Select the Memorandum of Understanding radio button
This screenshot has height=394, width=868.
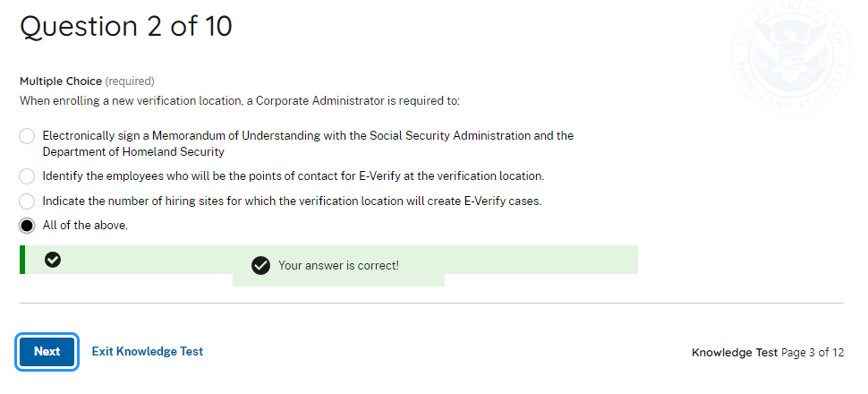tap(27, 136)
